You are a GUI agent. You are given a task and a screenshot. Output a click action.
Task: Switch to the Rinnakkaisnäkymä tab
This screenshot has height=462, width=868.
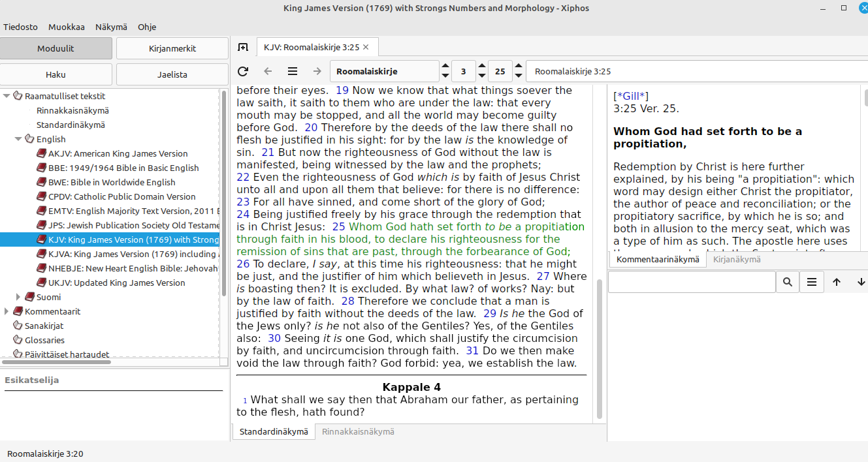[x=358, y=431]
